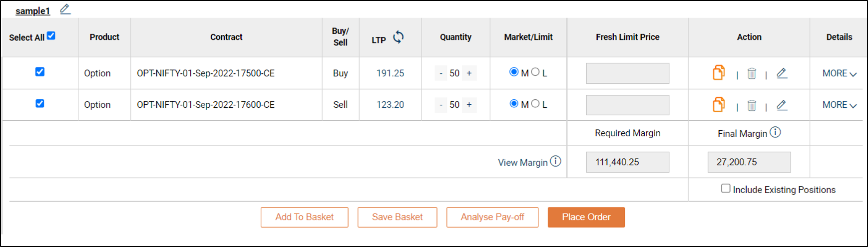Image resolution: width=868 pixels, height=247 pixels.
Task: Uncheck the 17500-CE row checkbox
Action: (x=40, y=72)
